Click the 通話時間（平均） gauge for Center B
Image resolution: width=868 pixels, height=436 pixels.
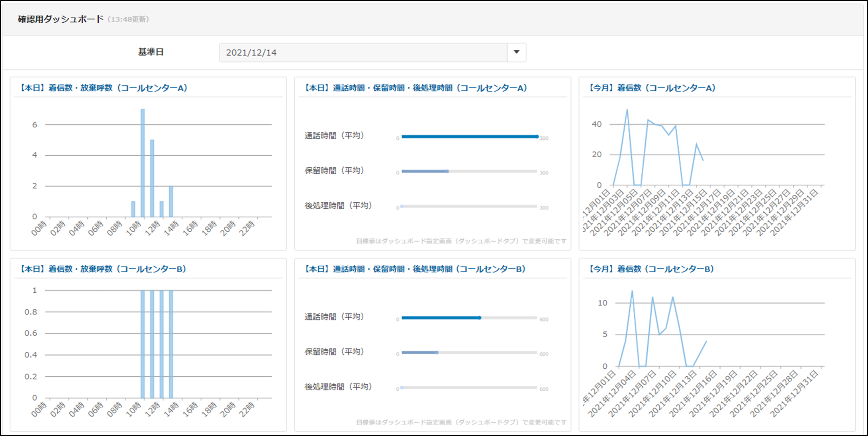click(x=469, y=318)
